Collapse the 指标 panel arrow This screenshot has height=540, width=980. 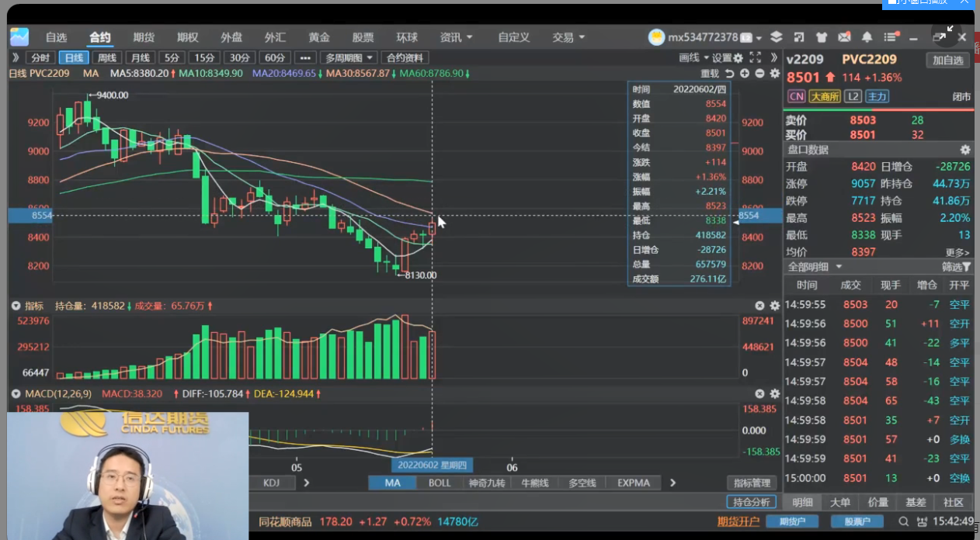coord(16,306)
